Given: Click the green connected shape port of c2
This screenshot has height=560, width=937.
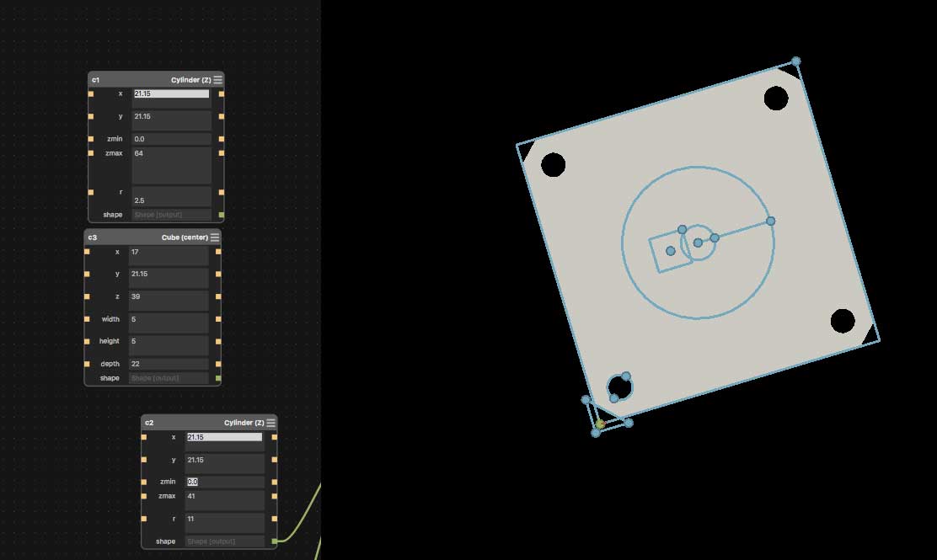Looking at the screenshot, I should tap(275, 541).
